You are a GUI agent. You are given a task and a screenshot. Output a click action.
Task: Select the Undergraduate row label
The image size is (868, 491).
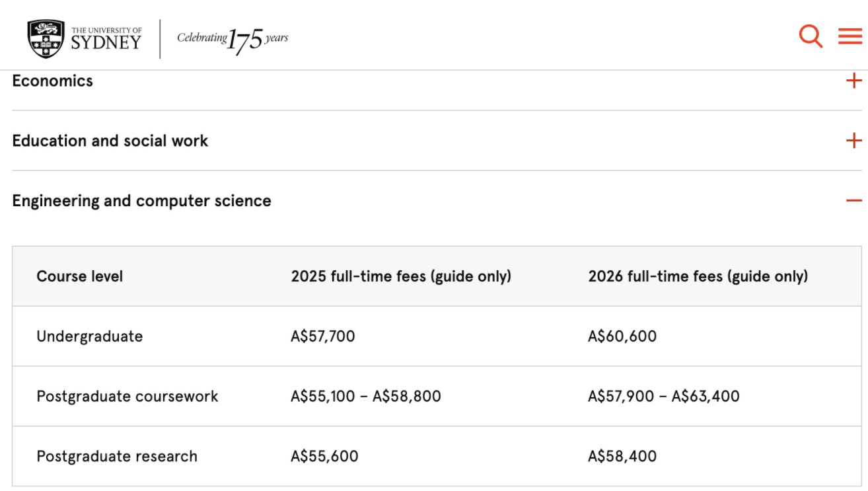tap(89, 336)
